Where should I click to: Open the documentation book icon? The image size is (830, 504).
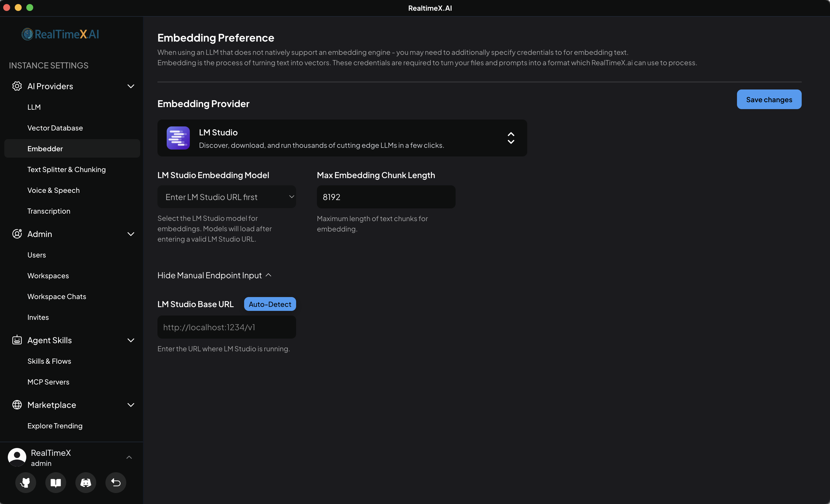[55, 482]
